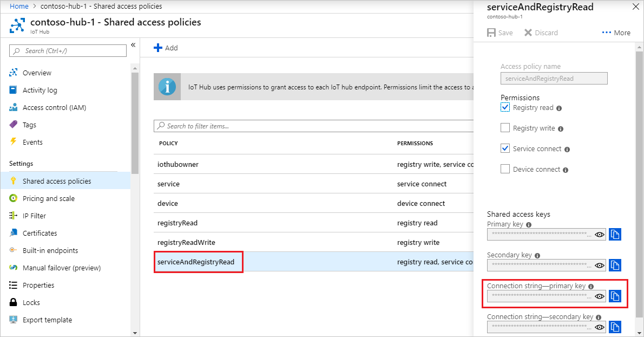Close the serviceAndRegistryRead panel

point(635,7)
